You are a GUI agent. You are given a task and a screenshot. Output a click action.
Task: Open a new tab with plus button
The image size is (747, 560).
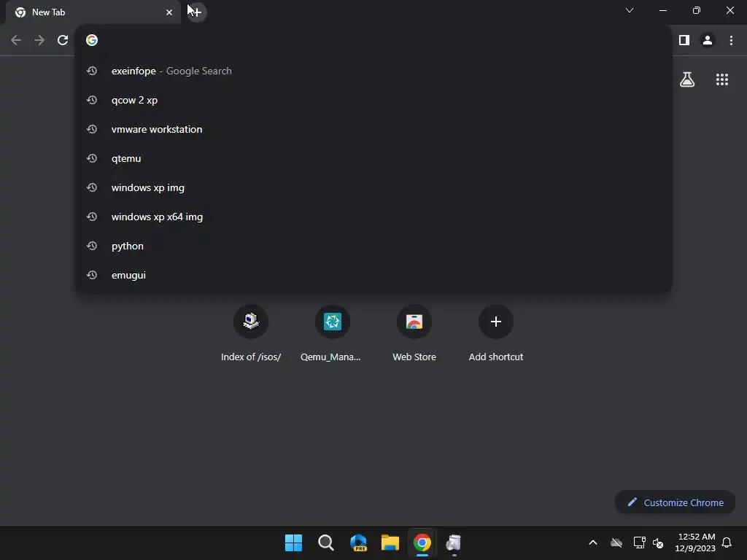coord(196,12)
